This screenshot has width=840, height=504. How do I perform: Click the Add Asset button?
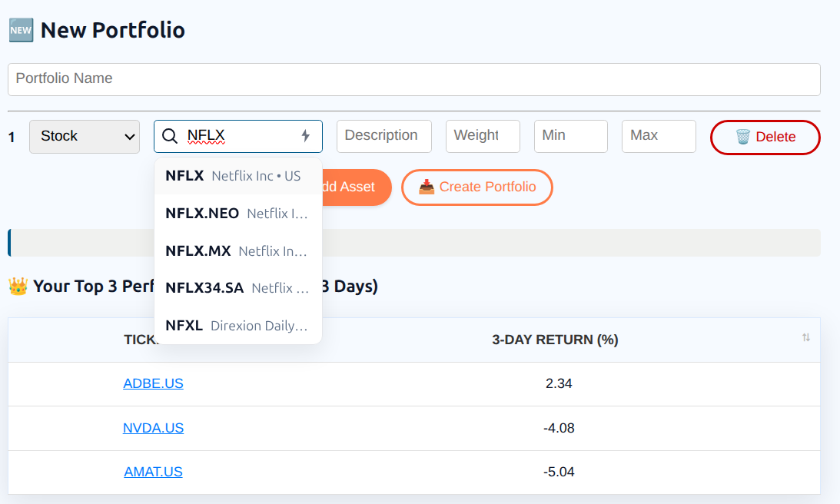357,187
